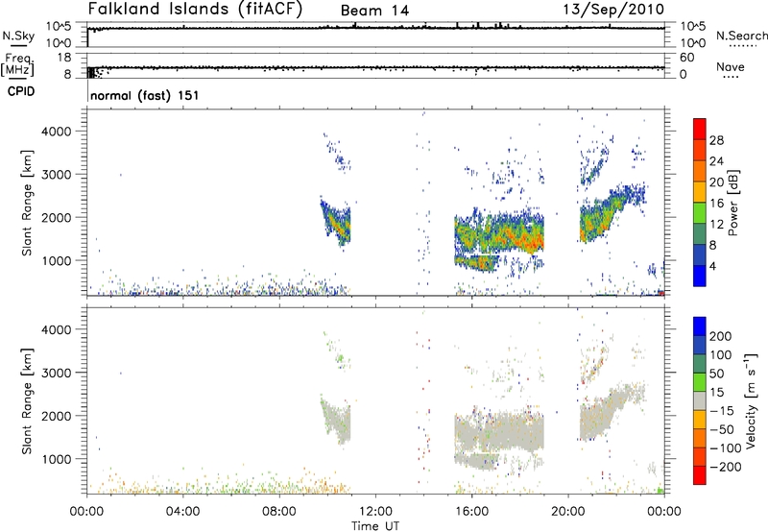Click the 'Slant Range [km]' label of power panel
This screenshot has height=532, width=768.
tap(27, 203)
